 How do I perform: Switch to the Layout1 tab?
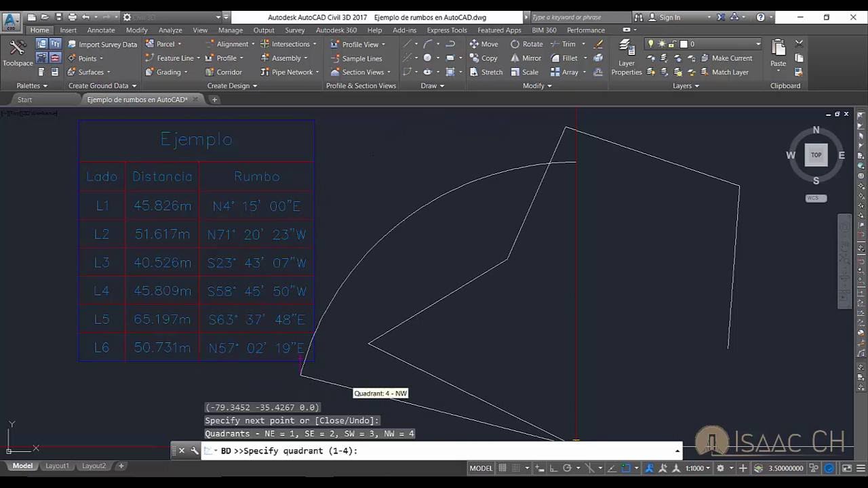[57, 466]
